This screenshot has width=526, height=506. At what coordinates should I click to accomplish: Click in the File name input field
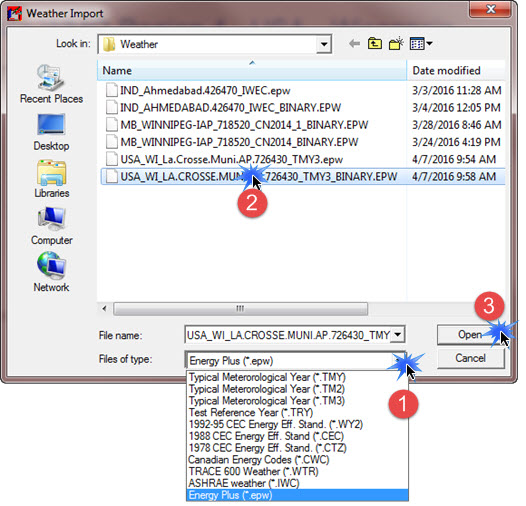click(288, 335)
